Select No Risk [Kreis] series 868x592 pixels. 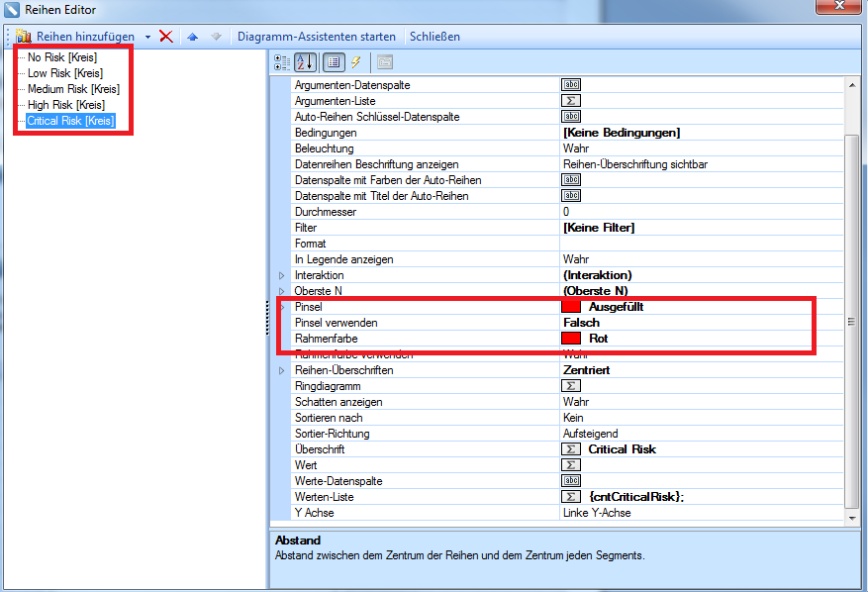click(61, 57)
